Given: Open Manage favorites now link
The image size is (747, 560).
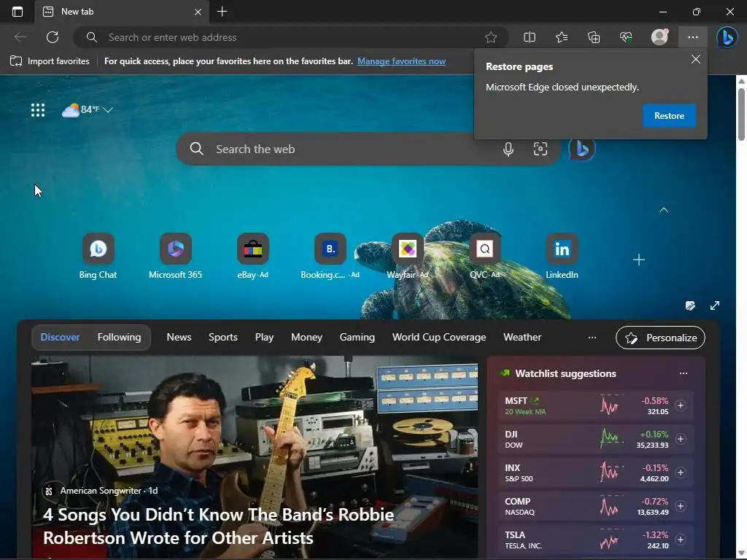Looking at the screenshot, I should pos(402,61).
